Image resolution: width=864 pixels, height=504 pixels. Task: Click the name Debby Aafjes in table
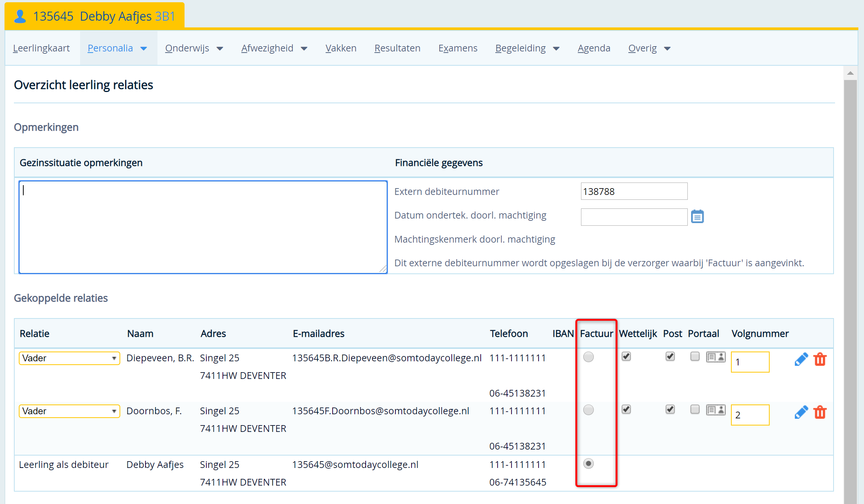[x=155, y=465]
